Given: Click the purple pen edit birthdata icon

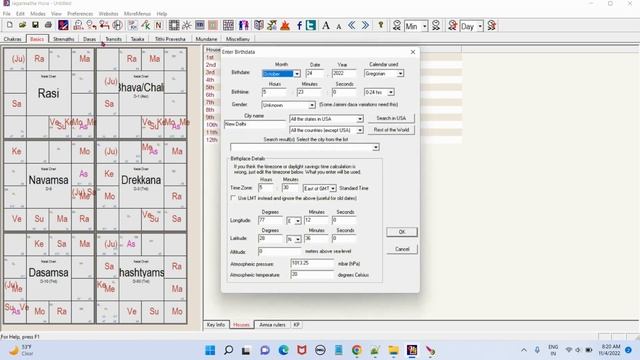Looking at the screenshot, I should tap(63, 25).
